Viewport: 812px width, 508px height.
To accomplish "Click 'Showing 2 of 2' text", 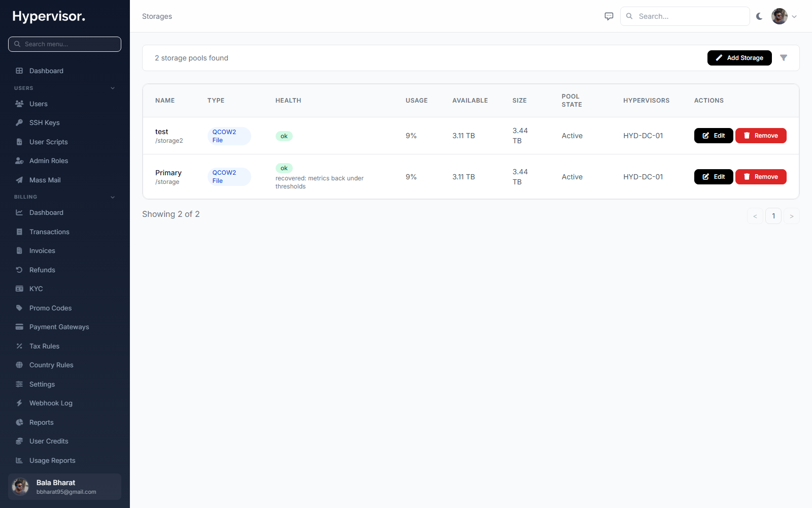I will click(x=171, y=214).
